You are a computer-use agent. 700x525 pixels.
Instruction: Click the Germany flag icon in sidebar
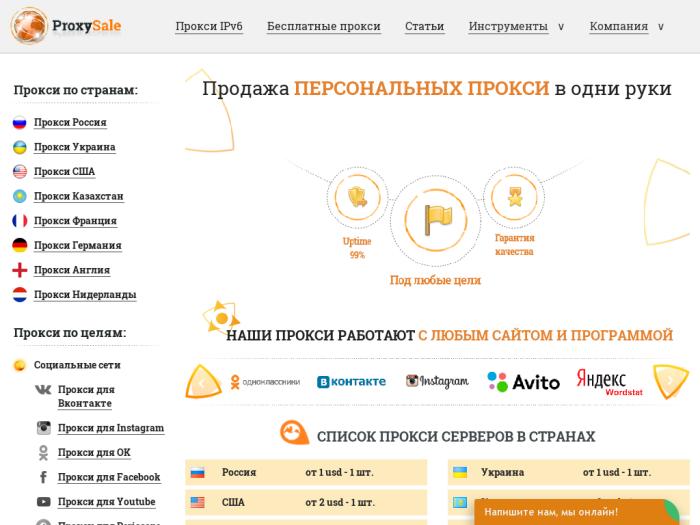[x=20, y=245]
